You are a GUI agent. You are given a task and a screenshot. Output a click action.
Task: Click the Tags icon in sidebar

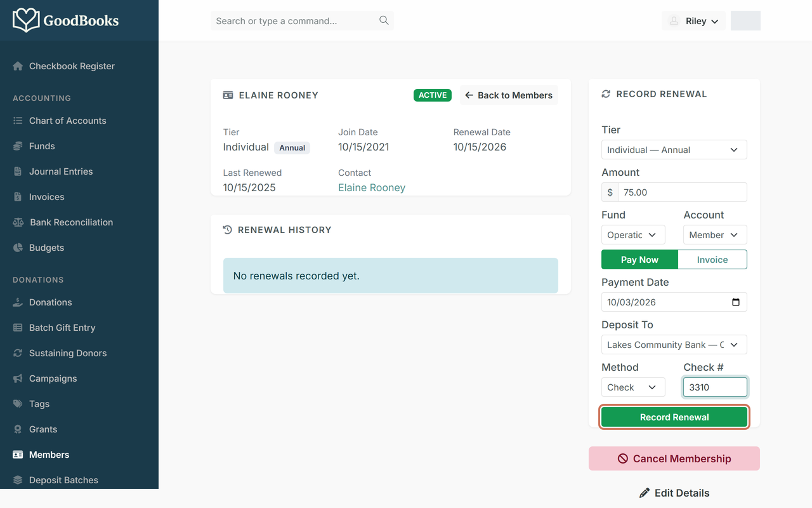coord(18,404)
